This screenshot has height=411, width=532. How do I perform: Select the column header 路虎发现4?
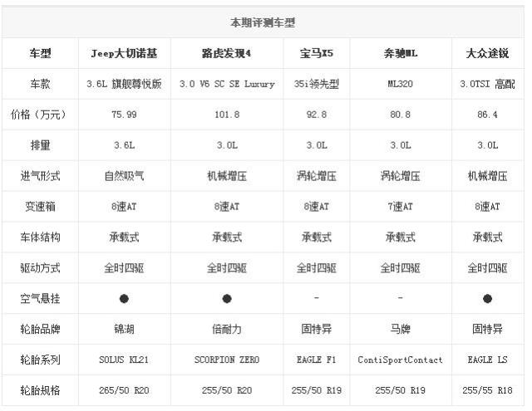(227, 53)
